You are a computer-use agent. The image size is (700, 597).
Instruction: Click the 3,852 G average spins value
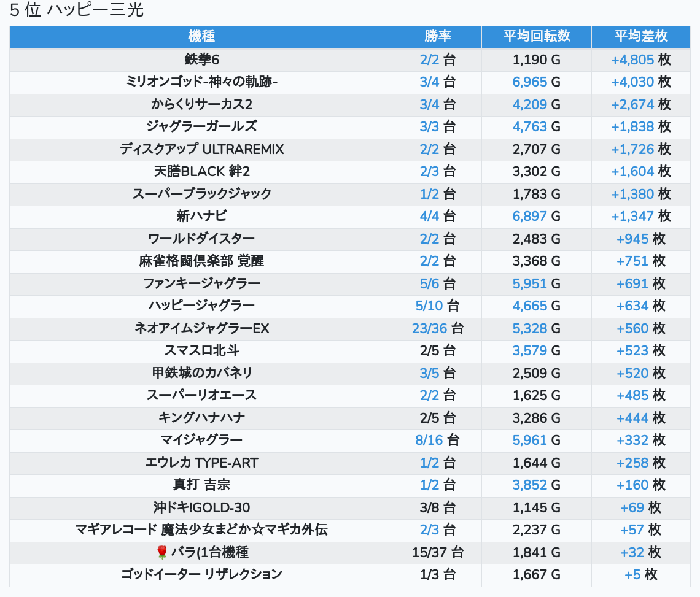tap(537, 485)
